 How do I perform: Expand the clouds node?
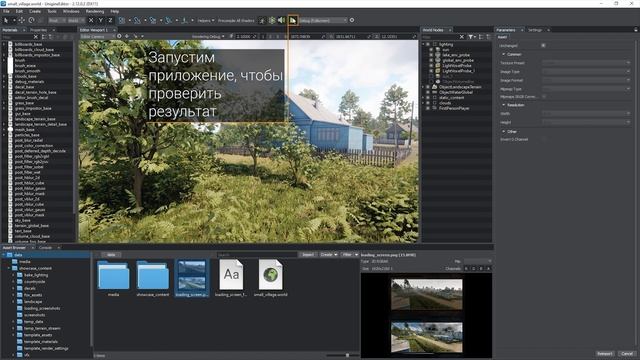tap(423, 103)
